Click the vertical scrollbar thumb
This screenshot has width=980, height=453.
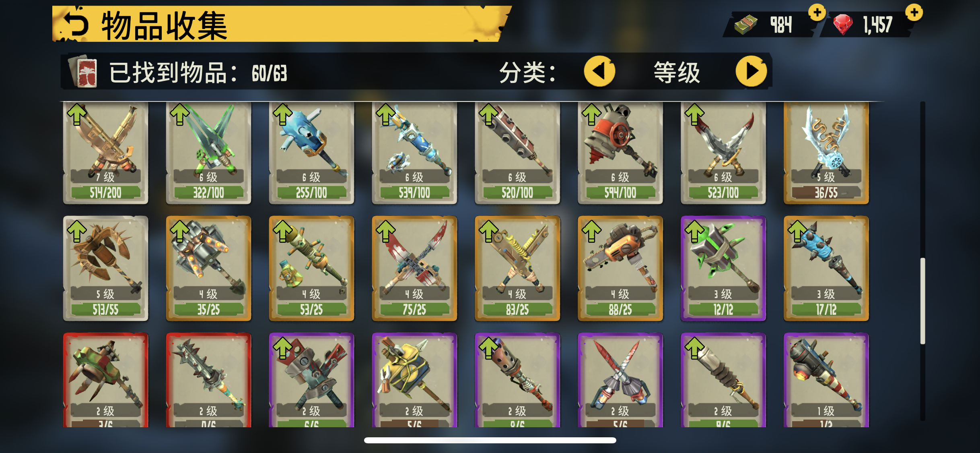(x=922, y=301)
